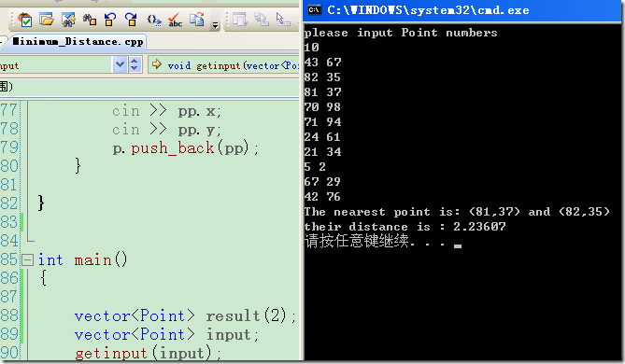Viewport: 625px width, 364px height.
Task: Open the scope combo box dropdown arrow
Action: coord(120,64)
